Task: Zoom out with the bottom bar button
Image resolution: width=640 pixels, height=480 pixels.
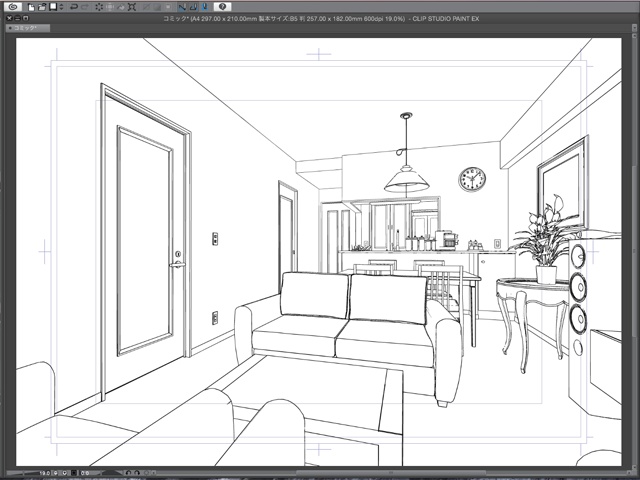Action: pyautogui.click(x=56, y=473)
